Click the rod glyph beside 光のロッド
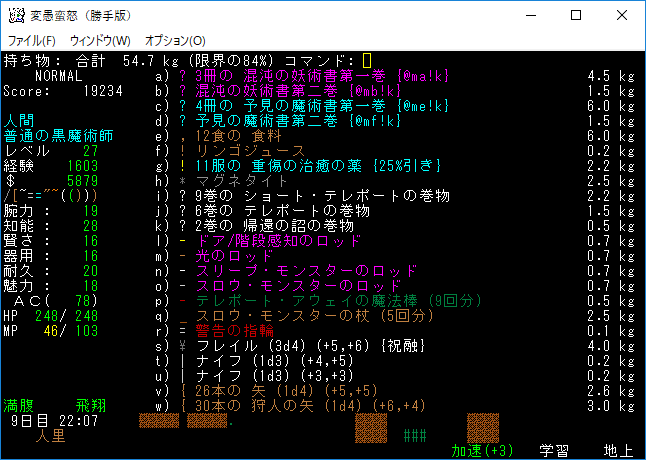 pyautogui.click(x=183, y=256)
